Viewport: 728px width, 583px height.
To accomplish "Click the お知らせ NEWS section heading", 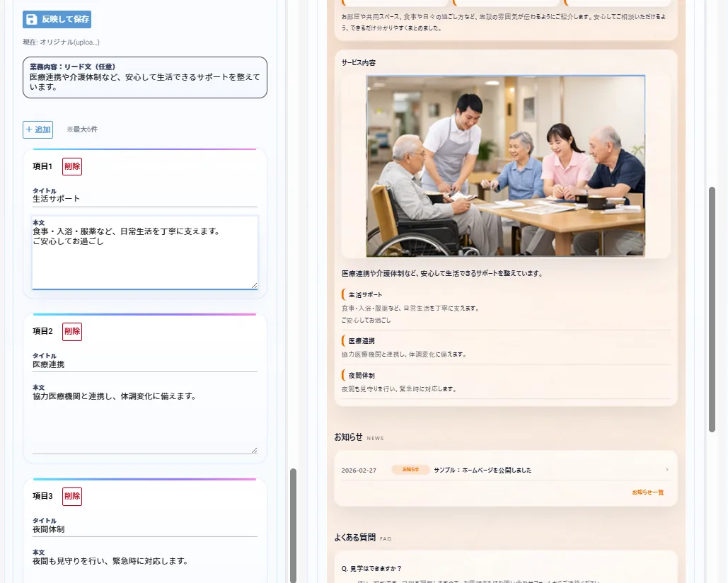I will (x=359, y=437).
